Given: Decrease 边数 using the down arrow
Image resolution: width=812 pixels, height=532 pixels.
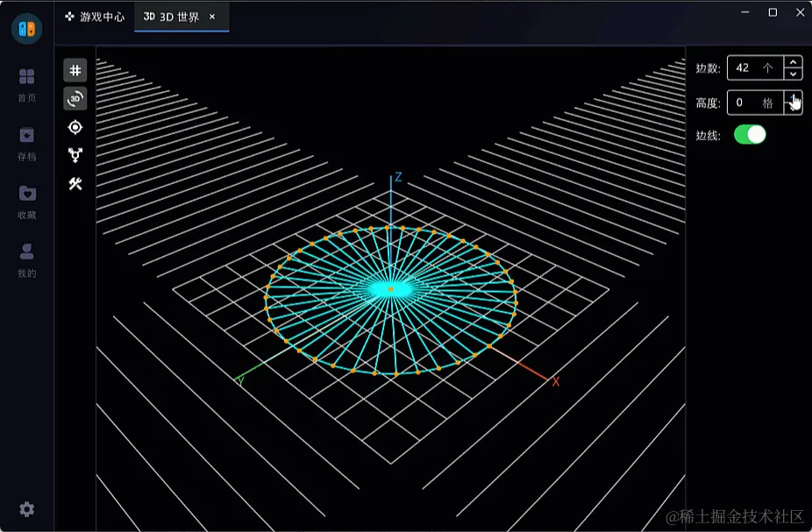Looking at the screenshot, I should [x=793, y=74].
